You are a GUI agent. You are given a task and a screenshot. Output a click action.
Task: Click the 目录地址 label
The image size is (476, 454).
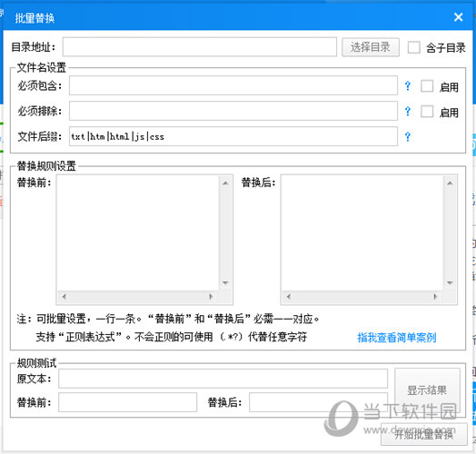click(34, 47)
